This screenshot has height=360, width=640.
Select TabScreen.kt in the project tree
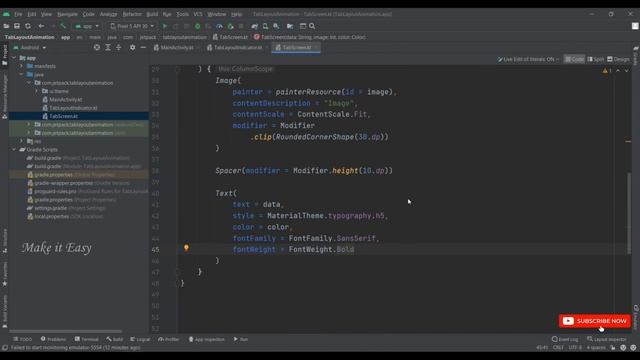63,116
